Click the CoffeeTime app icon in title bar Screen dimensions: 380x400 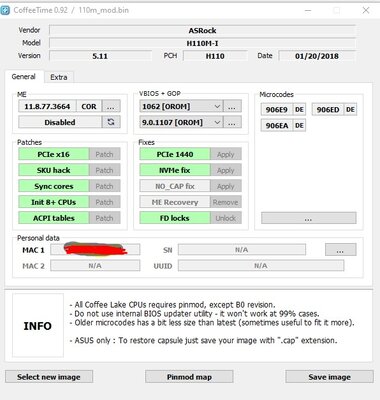[5, 10]
